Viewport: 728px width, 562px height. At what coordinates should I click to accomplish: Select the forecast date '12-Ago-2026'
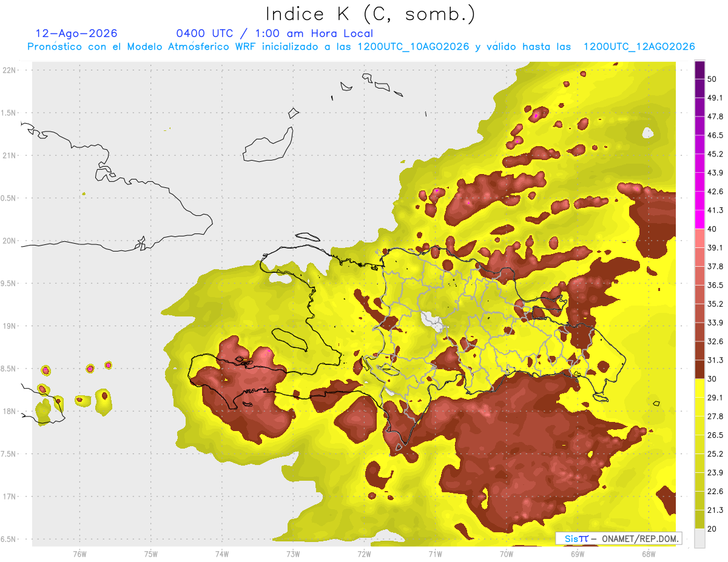76,33
